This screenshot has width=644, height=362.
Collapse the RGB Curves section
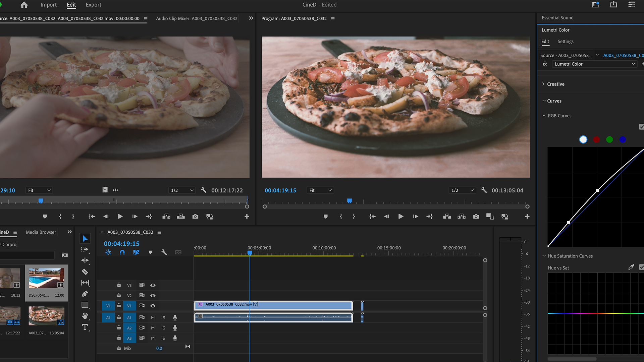(x=544, y=116)
